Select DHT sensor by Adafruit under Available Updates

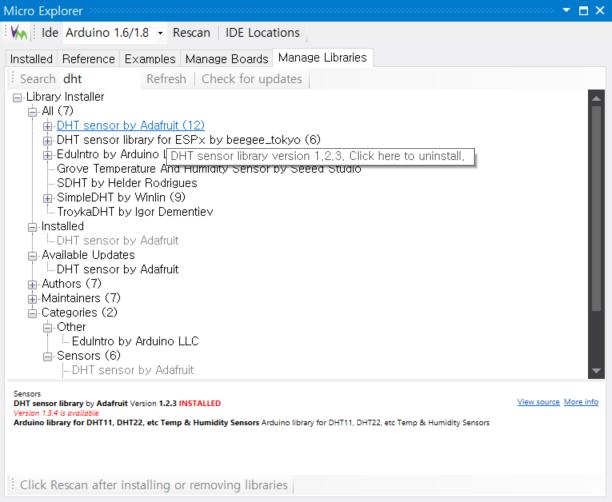tap(117, 269)
